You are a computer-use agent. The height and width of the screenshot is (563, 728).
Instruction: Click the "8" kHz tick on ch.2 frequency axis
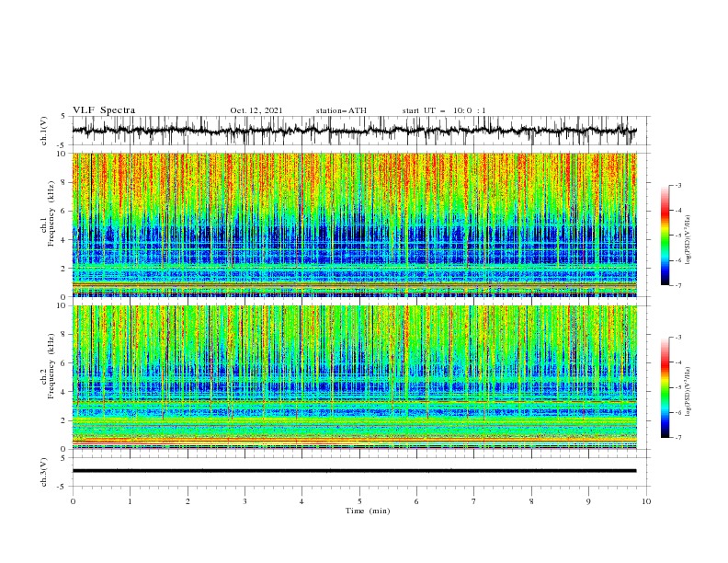(x=64, y=335)
